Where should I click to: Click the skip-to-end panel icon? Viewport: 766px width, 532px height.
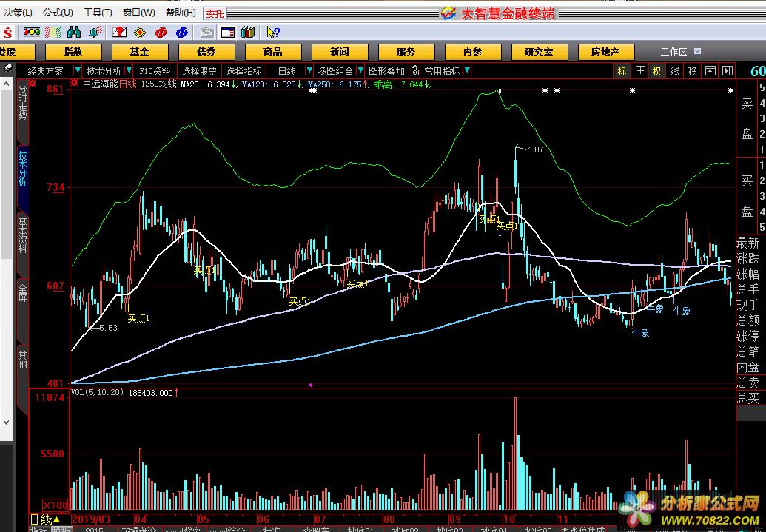click(728, 71)
